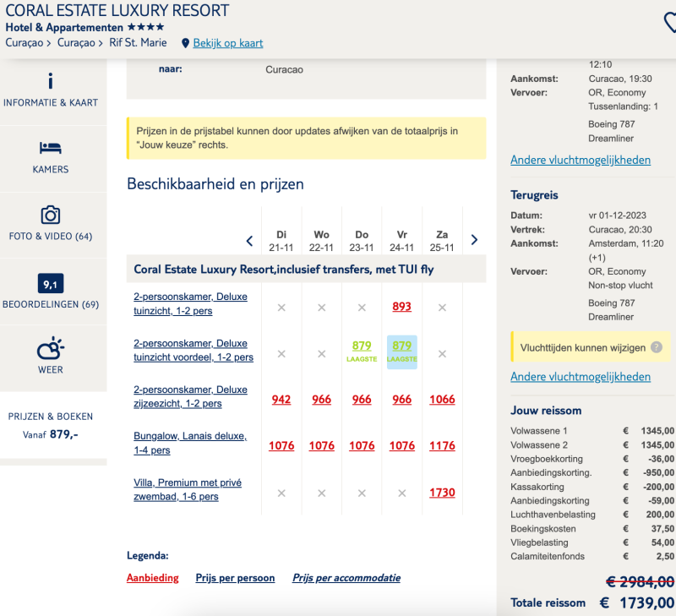Open the Deluxe tuinzicht, 1-2 pers room link
Viewport: 676px width, 616px height.
[x=190, y=303]
